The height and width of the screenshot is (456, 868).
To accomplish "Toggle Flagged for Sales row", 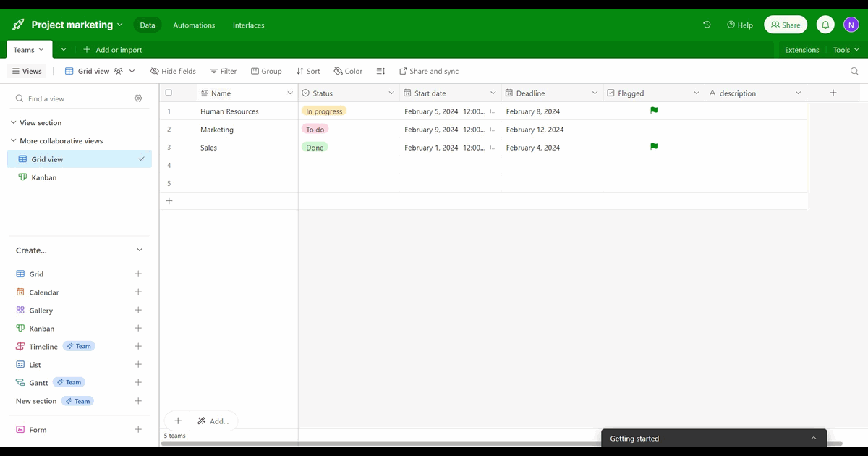I will click(x=654, y=147).
